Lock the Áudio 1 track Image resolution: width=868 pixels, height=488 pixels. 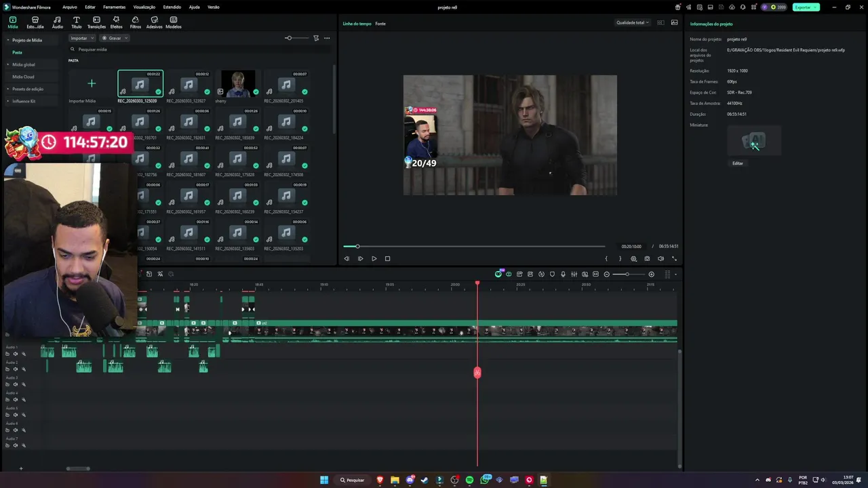7,354
